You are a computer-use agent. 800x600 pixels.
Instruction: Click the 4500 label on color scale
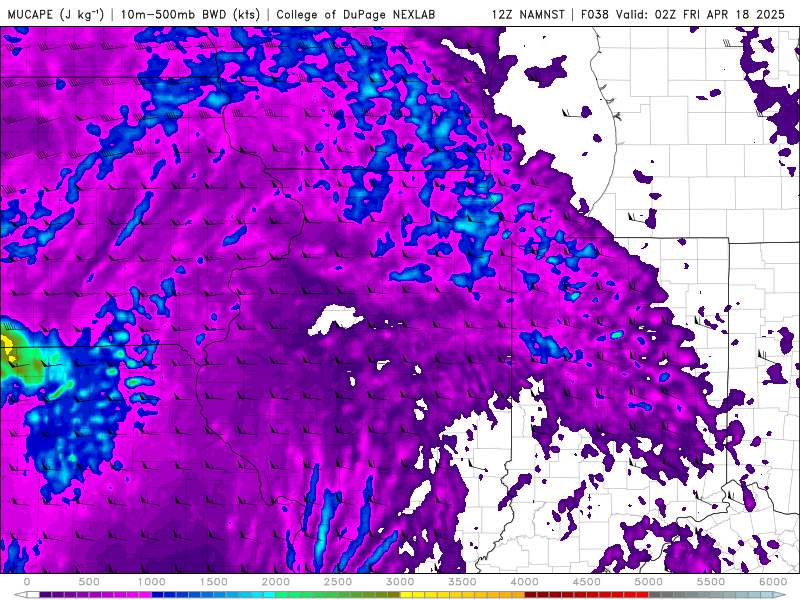587,582
